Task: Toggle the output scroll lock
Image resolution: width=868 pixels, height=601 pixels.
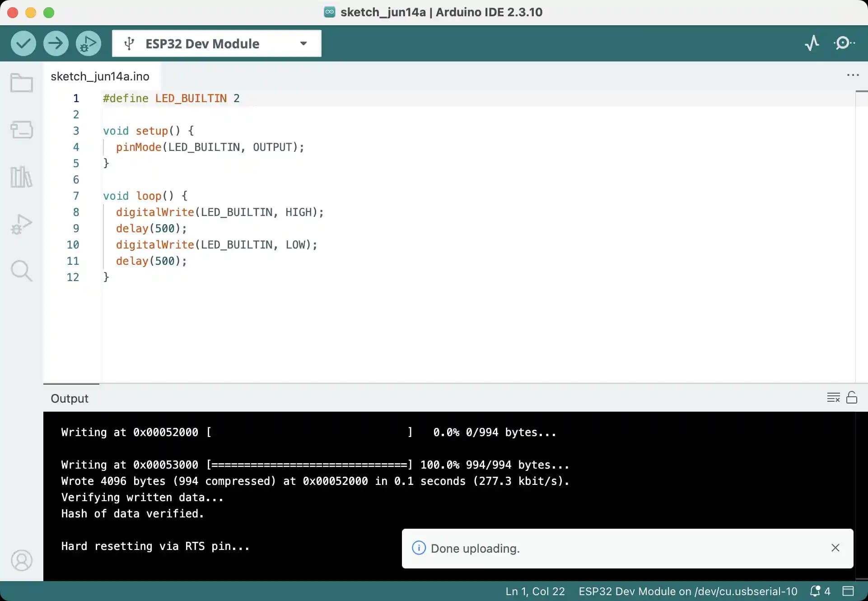Action: tap(852, 397)
